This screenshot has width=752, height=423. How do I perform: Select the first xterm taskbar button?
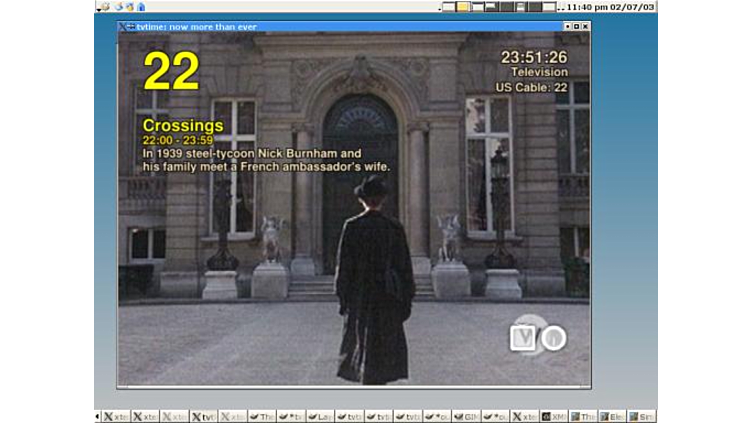pos(116,416)
